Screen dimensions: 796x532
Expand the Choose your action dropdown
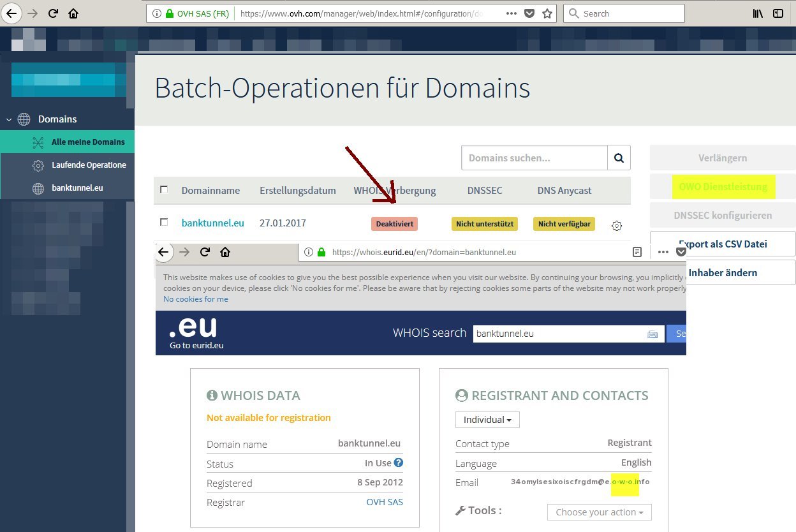tap(599, 512)
